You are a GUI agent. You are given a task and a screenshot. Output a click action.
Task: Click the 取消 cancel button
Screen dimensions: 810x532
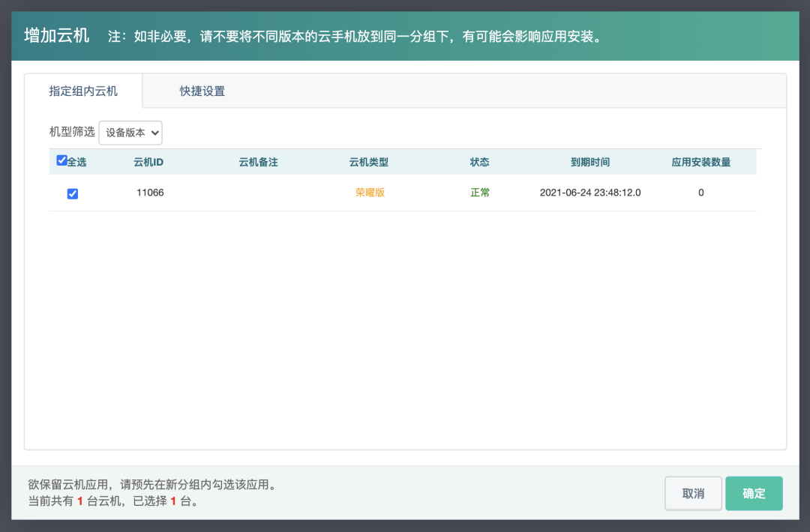pos(693,493)
